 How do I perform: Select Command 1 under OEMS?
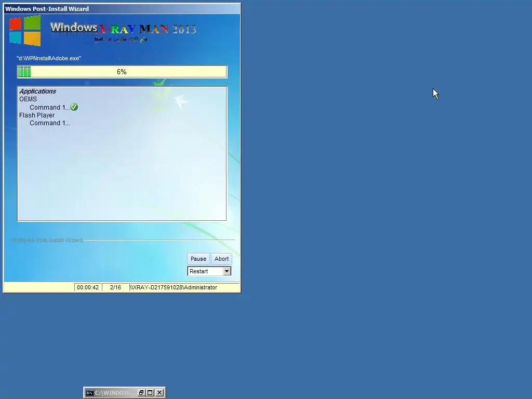click(49, 107)
